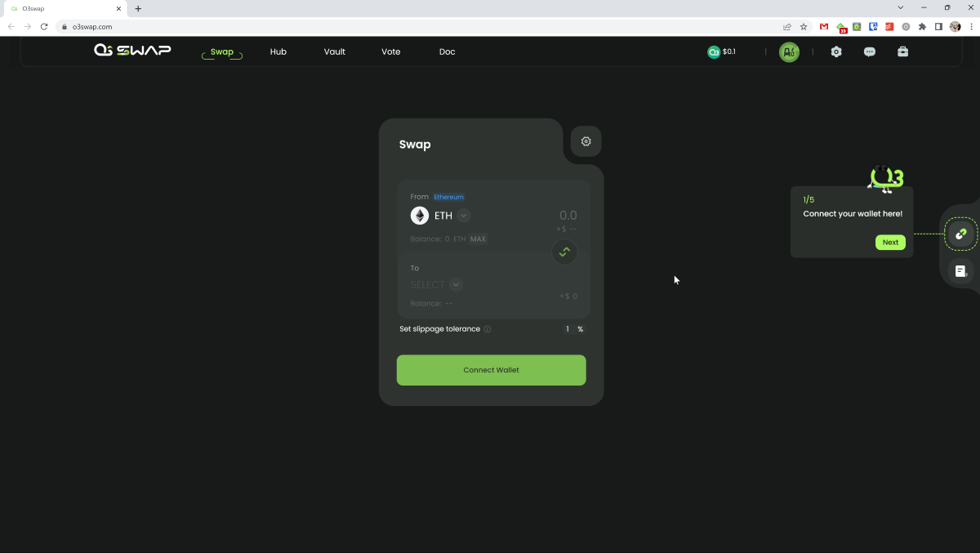
Task: Expand the SELECT token dropdown
Action: 457,285
